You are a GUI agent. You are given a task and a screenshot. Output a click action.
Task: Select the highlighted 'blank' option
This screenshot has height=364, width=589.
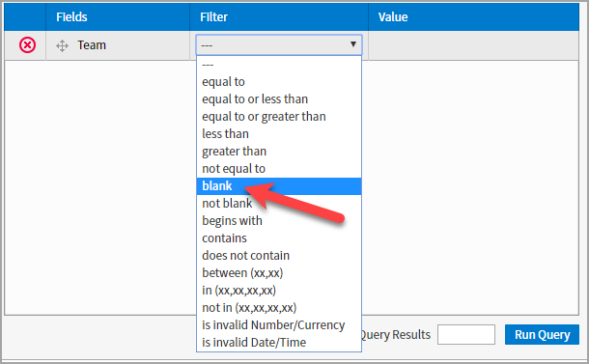pos(279,186)
